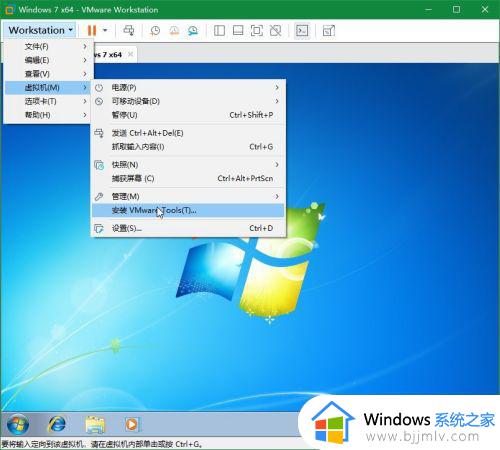Click the Unity mode toolbar icon

click(x=275, y=31)
